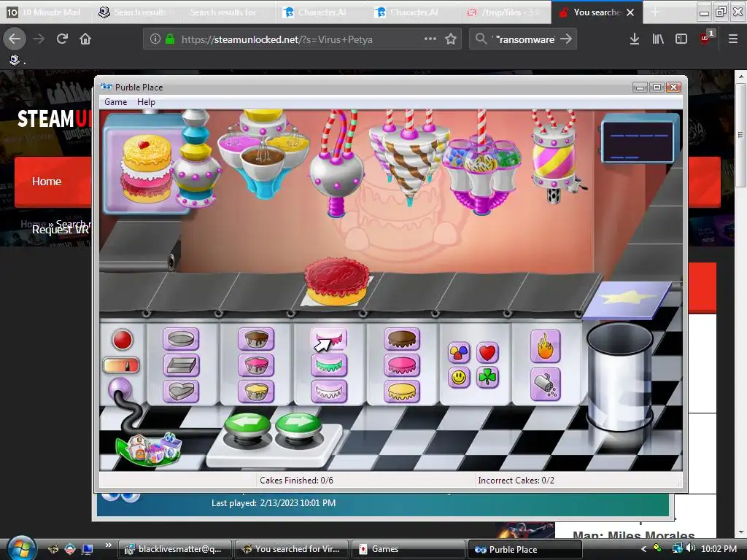Switch to blacklivesmatter@q... taskbar item
This screenshot has width=747, height=560.
tap(175, 549)
